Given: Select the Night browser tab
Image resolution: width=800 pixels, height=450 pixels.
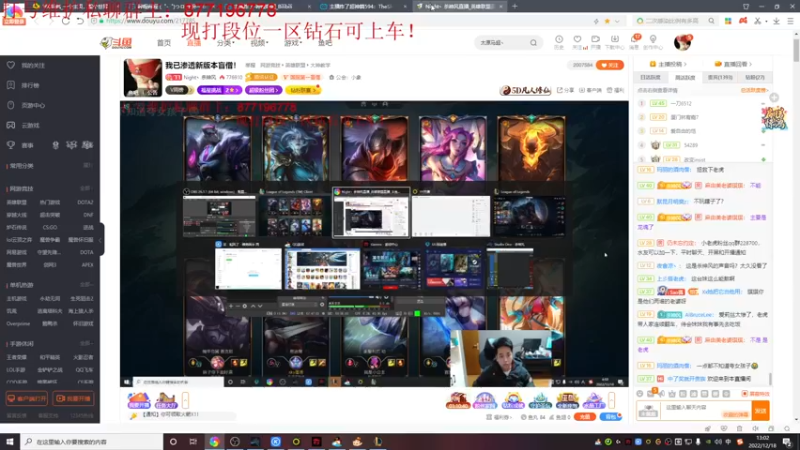Looking at the screenshot, I should 458,6.
